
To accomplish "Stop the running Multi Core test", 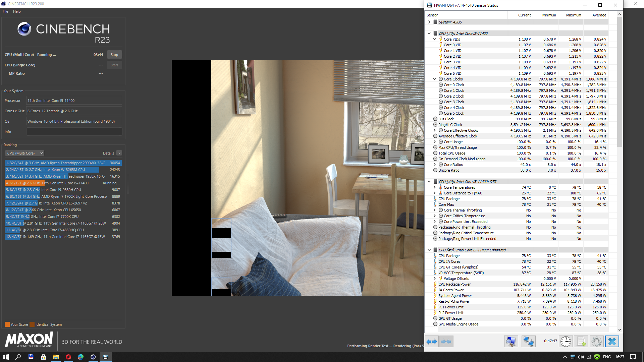I will (114, 55).
